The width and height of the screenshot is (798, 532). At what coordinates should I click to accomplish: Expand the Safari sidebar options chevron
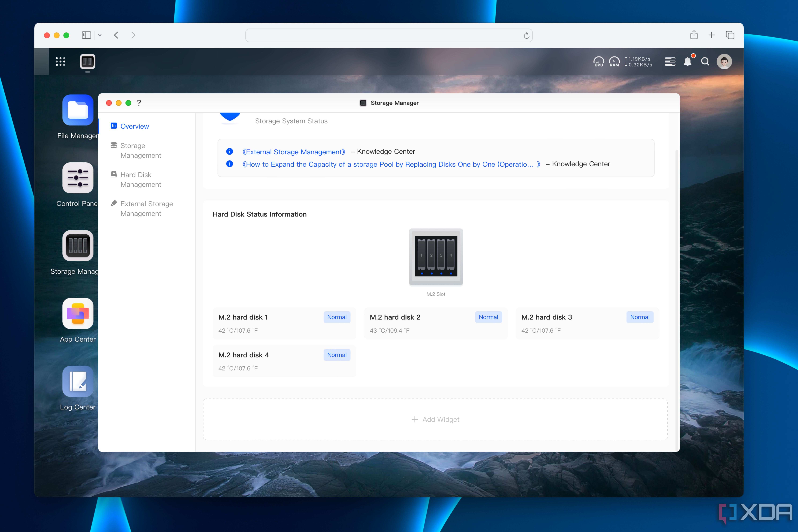click(100, 35)
